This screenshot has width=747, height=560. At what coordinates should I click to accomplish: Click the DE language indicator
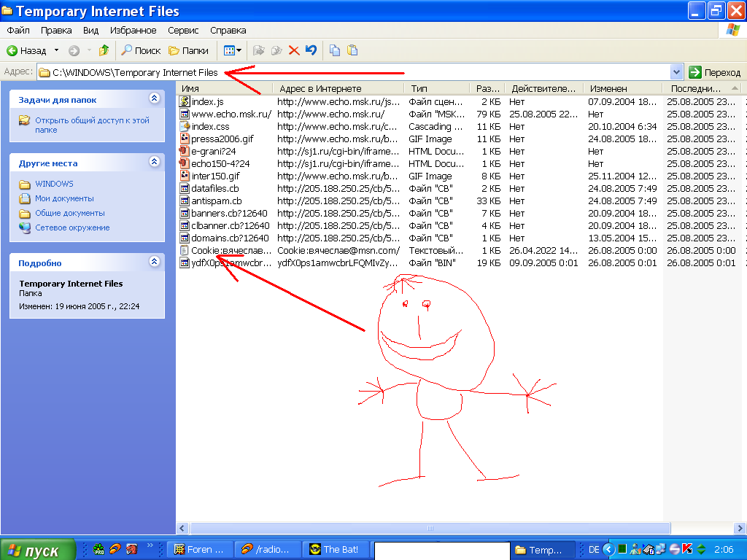[594, 550]
